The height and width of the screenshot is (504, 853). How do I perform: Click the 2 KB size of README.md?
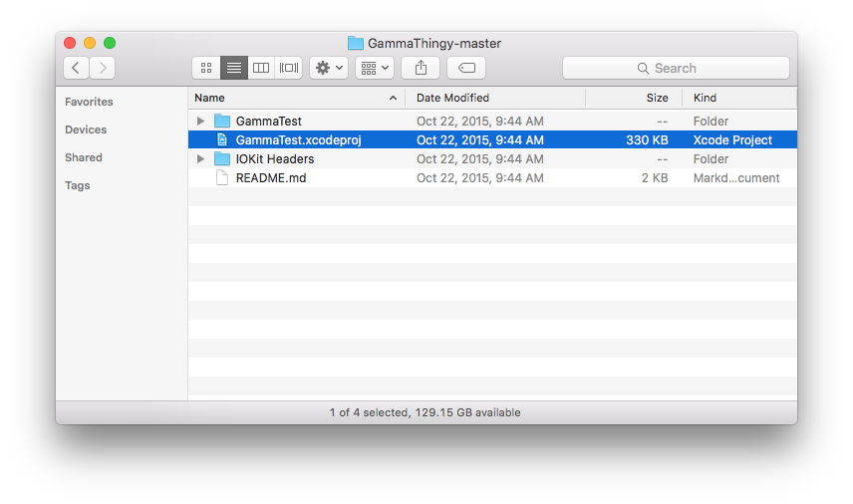(x=655, y=177)
